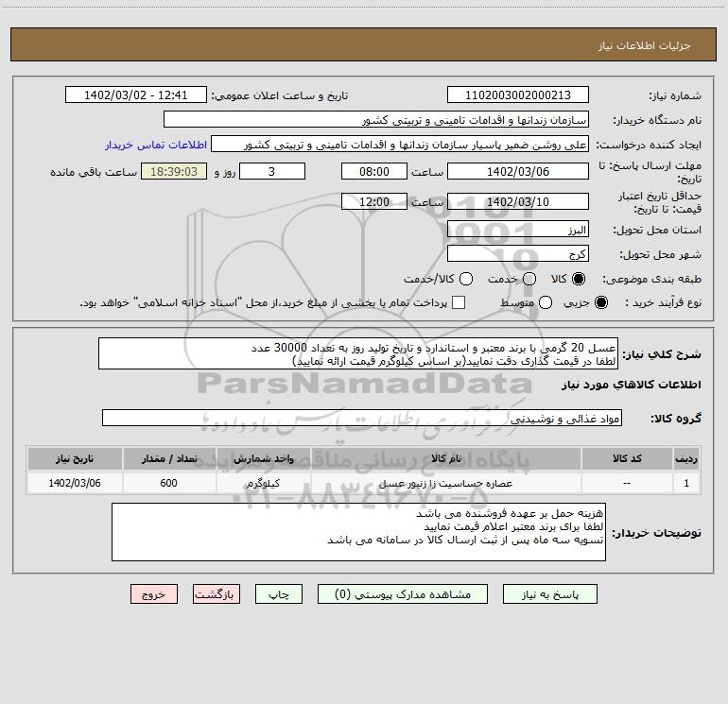Click the delivery province field البرز
The image size is (728, 704).
click(x=518, y=230)
